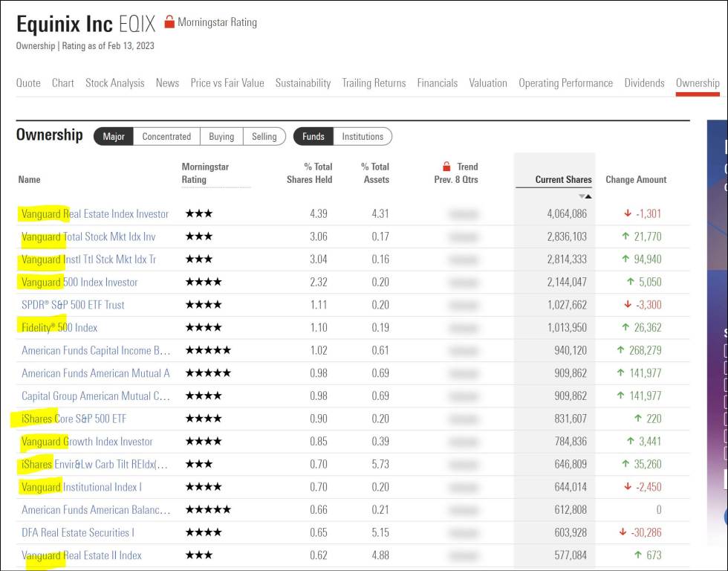Open American Funds Capital Income fund link

pos(96,351)
